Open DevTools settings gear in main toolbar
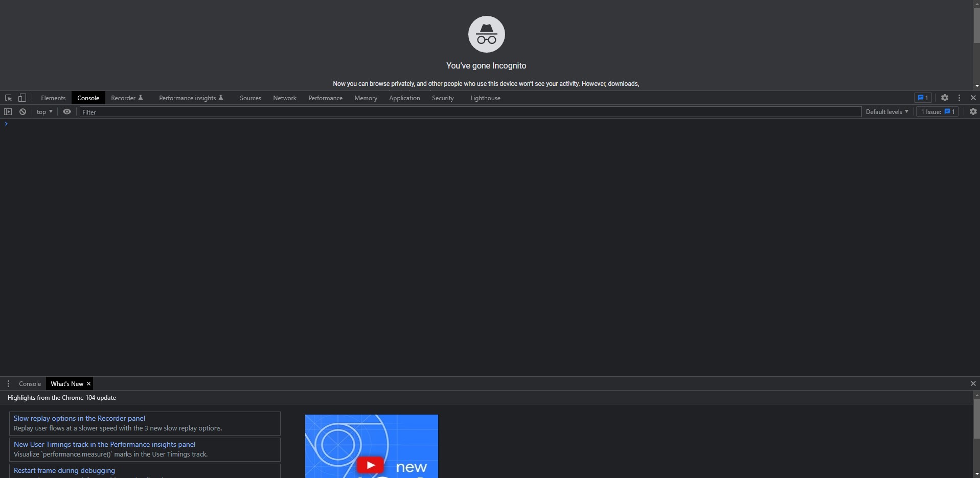The width and height of the screenshot is (980, 478). [x=945, y=98]
